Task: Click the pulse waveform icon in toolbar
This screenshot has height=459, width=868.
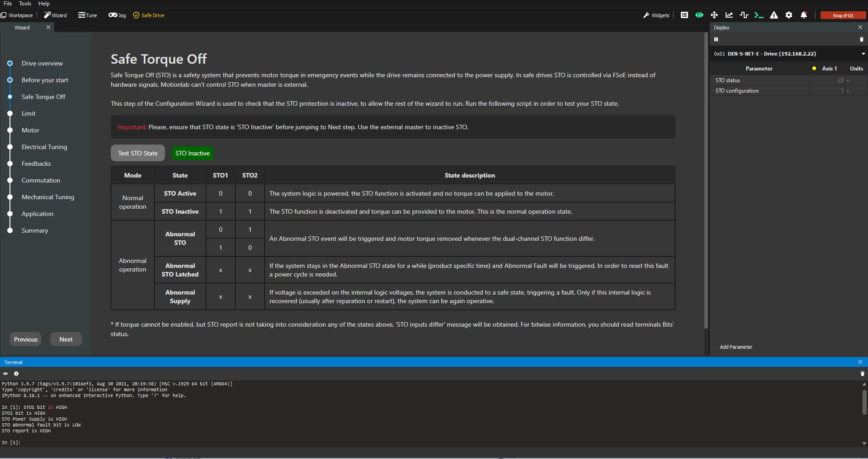Action: (744, 15)
